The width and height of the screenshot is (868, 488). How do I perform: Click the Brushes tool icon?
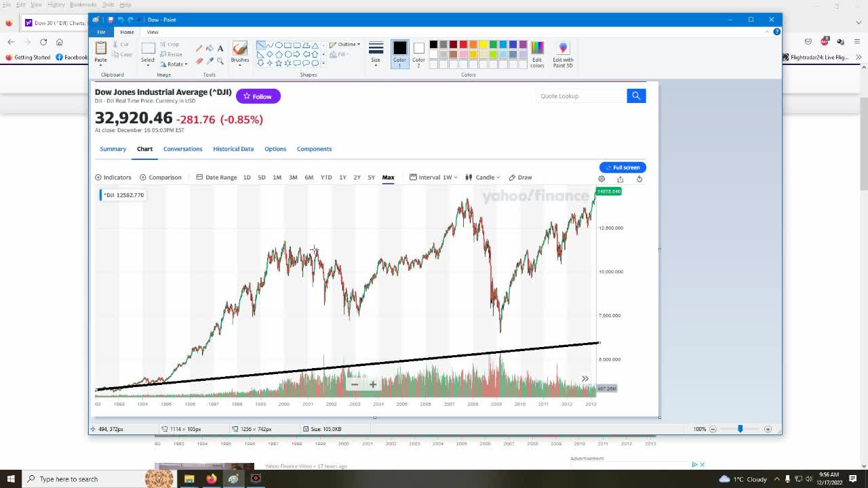[239, 48]
